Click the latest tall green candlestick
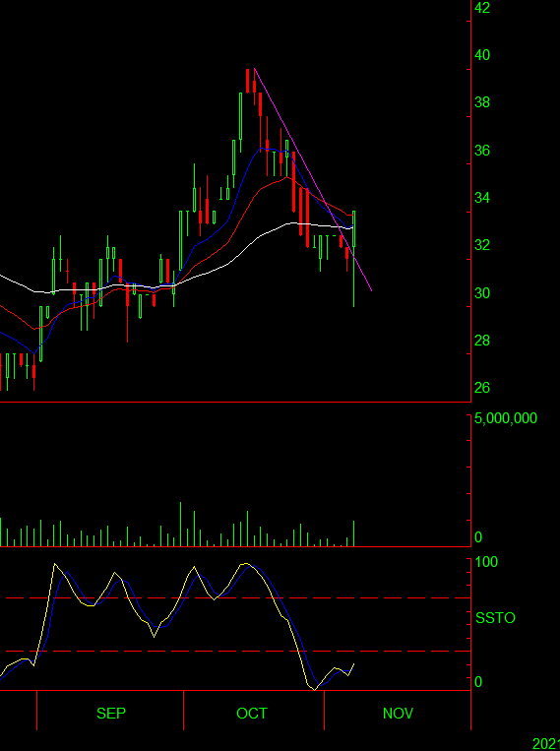The image size is (560, 751). pyautogui.click(x=354, y=259)
